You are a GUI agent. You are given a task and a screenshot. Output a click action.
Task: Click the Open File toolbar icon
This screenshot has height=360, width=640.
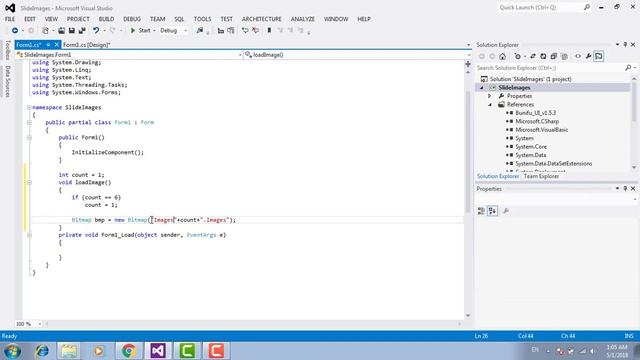(x=61, y=31)
